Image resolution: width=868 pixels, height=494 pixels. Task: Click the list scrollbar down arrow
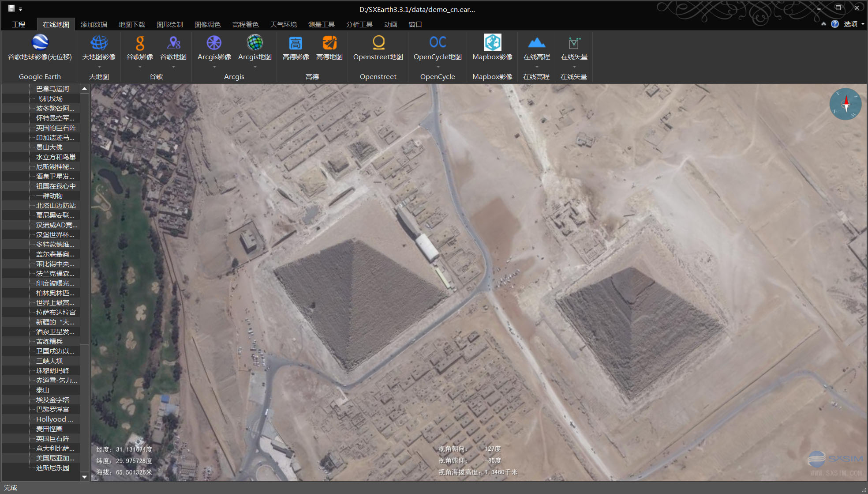point(84,476)
